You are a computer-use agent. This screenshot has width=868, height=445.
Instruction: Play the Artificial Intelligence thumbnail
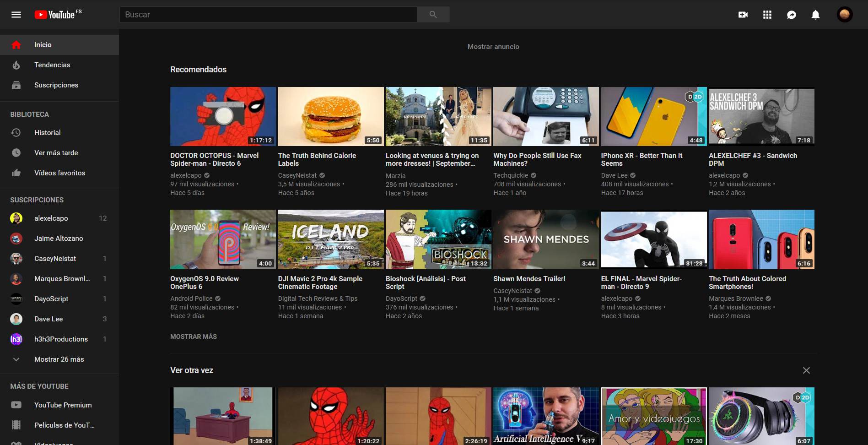546,416
